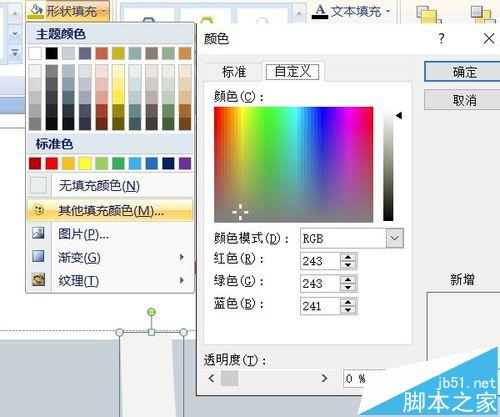This screenshot has height=417, width=500.
Task: Expand the ribbon gallery more arrow
Action: point(15,53)
